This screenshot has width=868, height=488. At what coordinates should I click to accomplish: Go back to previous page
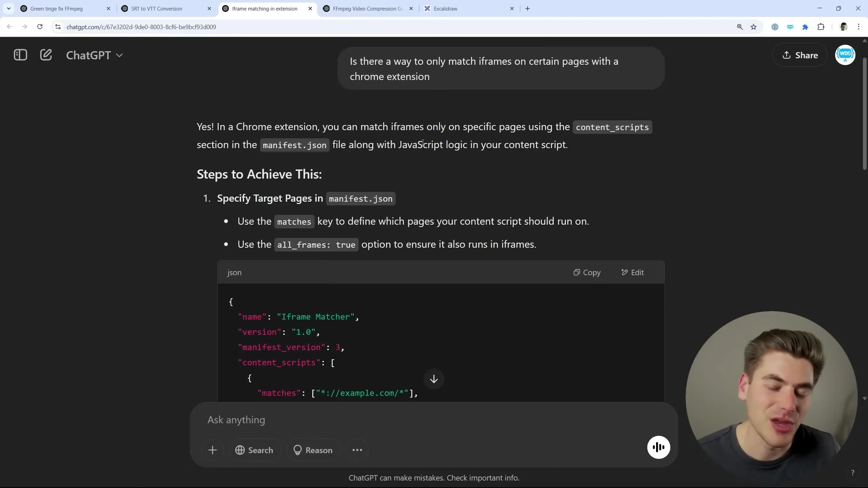[x=9, y=27]
